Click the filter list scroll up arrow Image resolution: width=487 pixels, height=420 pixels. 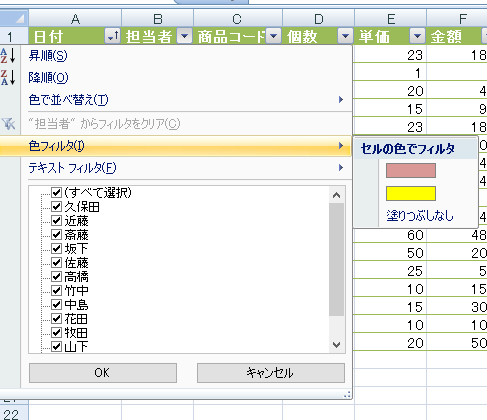[337, 195]
